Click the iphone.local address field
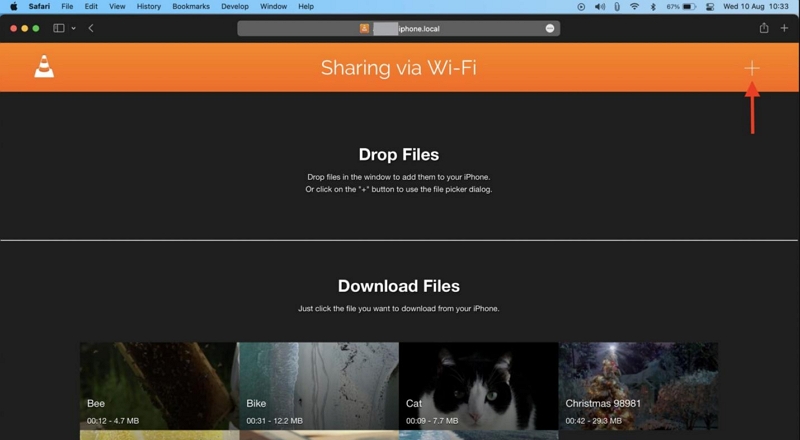Viewport: 800px width, 440px height. 398,29
